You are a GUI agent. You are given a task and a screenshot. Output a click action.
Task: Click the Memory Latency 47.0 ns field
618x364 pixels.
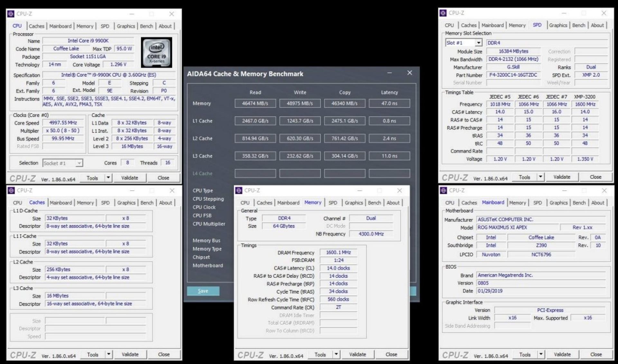[x=389, y=103]
